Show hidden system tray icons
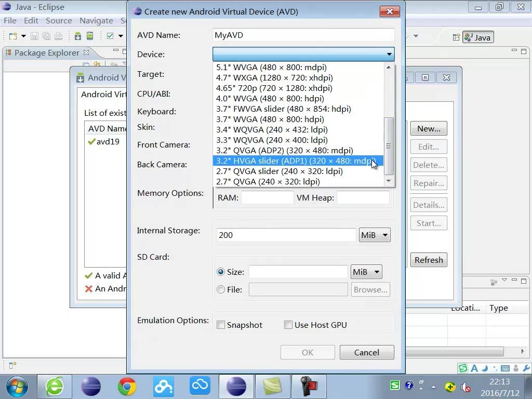Viewport: 532px width, 399px height. pos(434,387)
